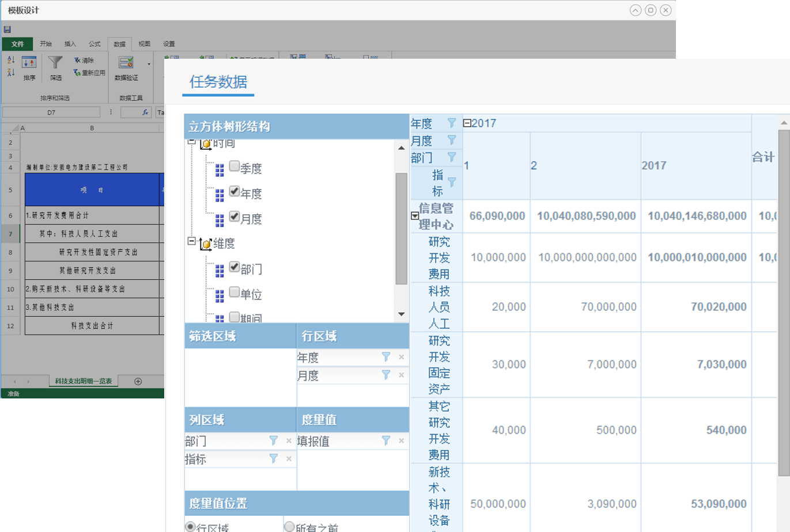Open the 插入 ribbon tab
The width and height of the screenshot is (790, 532).
pyautogui.click(x=70, y=44)
